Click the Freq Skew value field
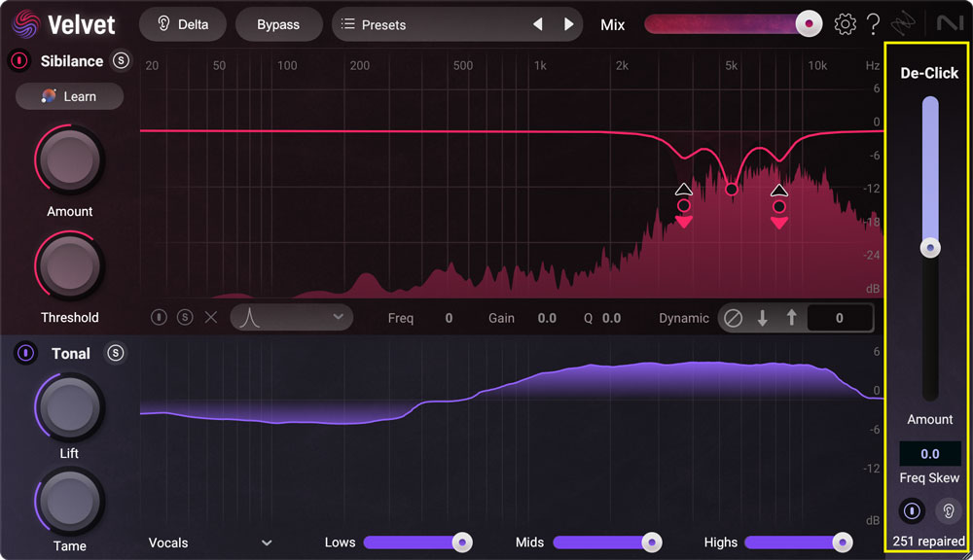This screenshot has width=973, height=560. pyautogui.click(x=930, y=454)
